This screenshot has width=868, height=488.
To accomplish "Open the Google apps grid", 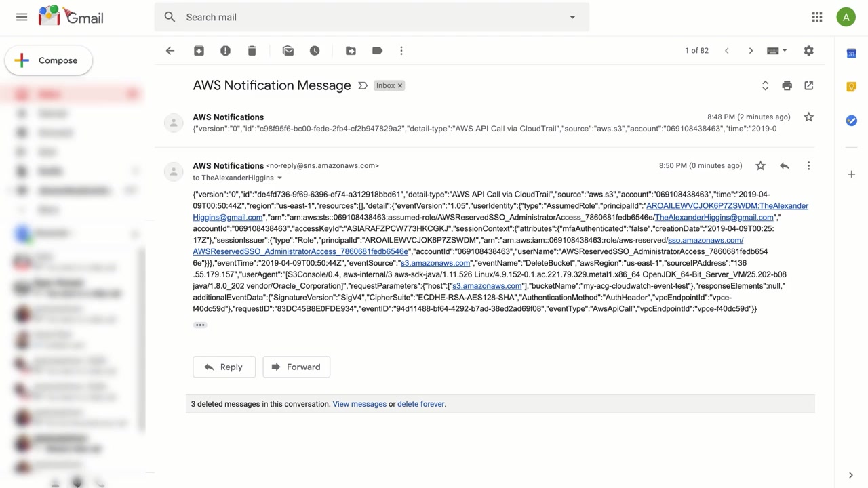I will pos(817,17).
